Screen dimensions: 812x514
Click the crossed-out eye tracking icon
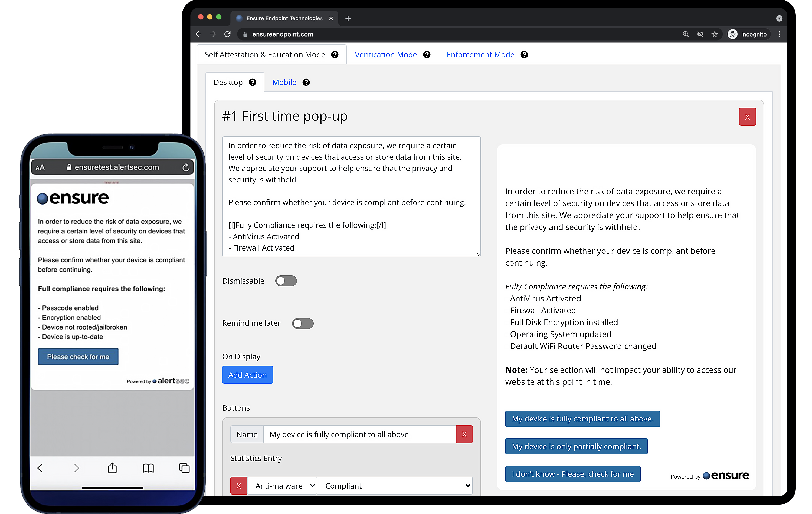pos(700,34)
